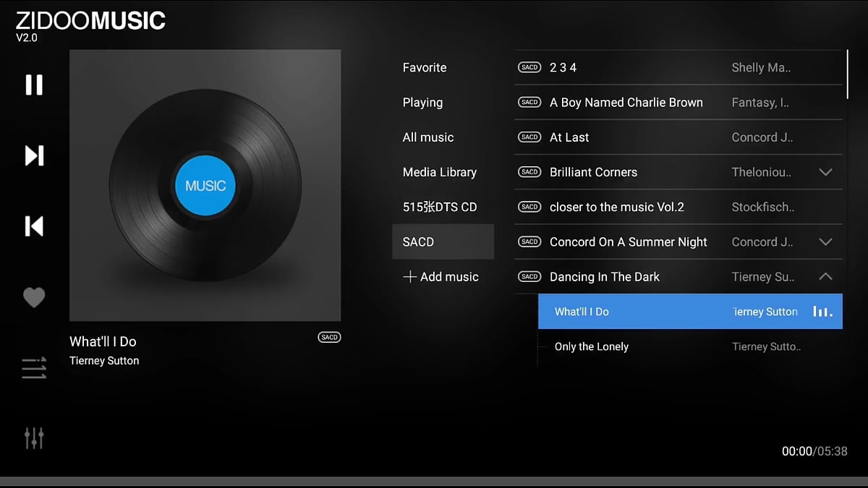The image size is (868, 488).
Task: Click the SACD badge on "A Boy Named Charlie Brown"
Action: pyautogui.click(x=529, y=102)
